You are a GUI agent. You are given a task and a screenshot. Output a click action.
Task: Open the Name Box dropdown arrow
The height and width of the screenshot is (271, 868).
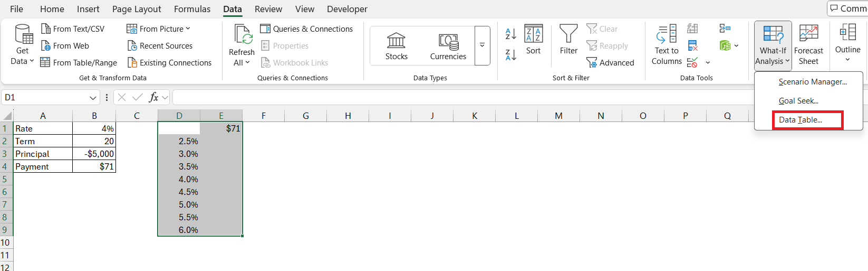click(93, 98)
